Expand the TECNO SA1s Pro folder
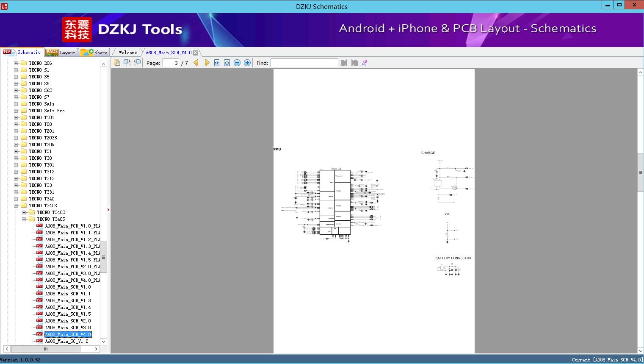The image size is (644, 364). tap(16, 111)
